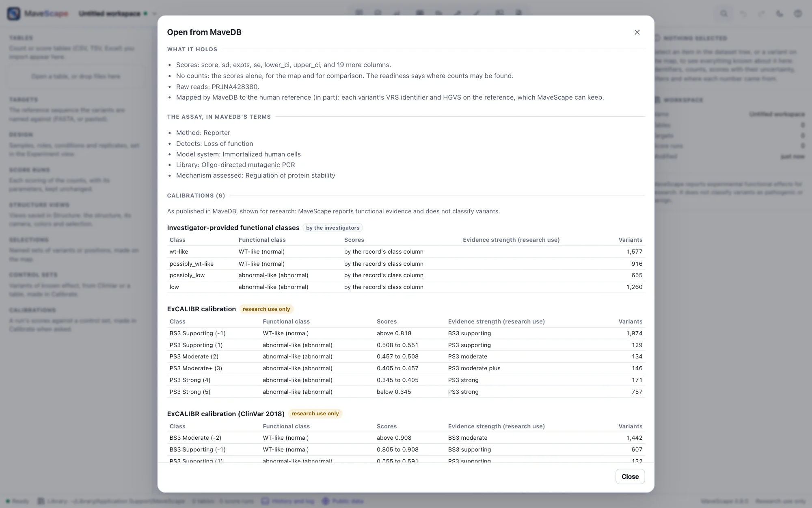Click 'Library: Oligo-directed mutagenic PCR' line
812x508 pixels.
point(235,165)
